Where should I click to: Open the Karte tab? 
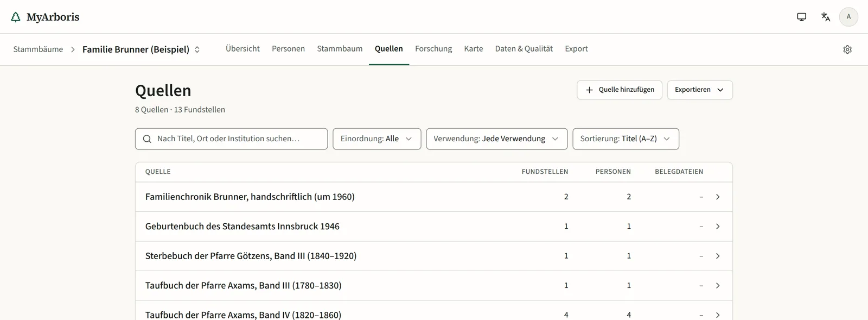[474, 49]
